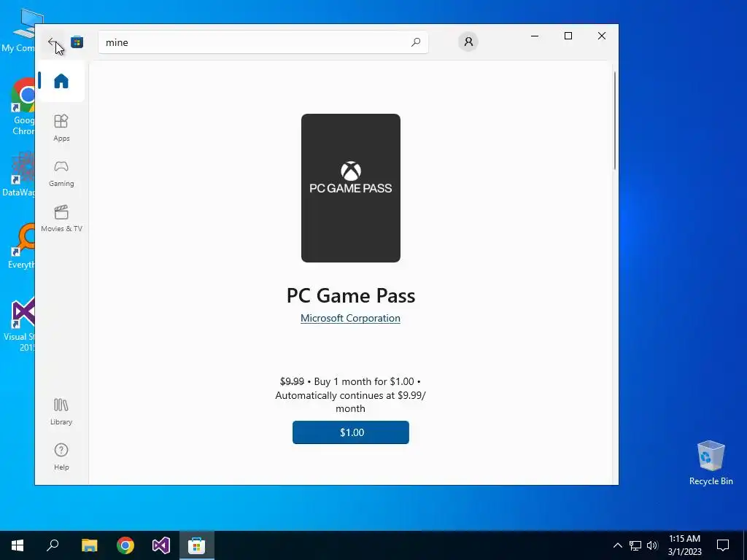Select the Recycle Bin desktop icon
The height and width of the screenshot is (560, 747).
coord(711,463)
